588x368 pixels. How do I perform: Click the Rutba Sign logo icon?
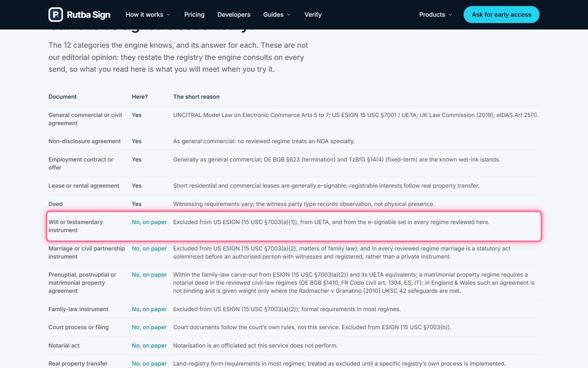pos(56,15)
